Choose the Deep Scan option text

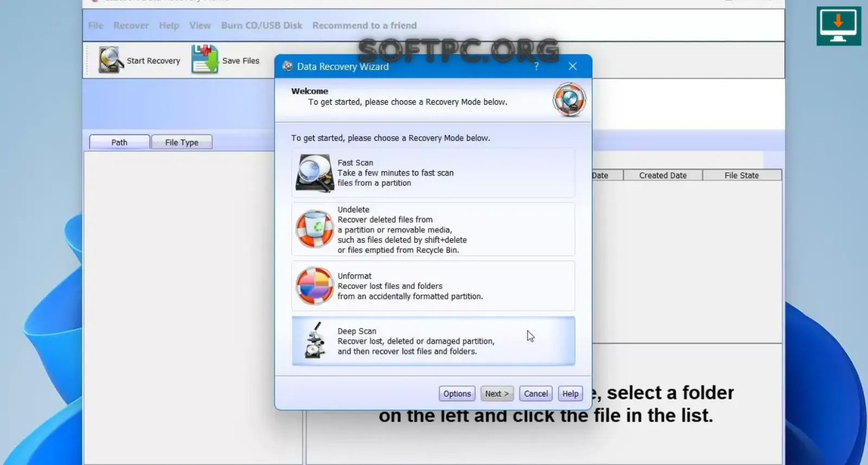(416, 341)
